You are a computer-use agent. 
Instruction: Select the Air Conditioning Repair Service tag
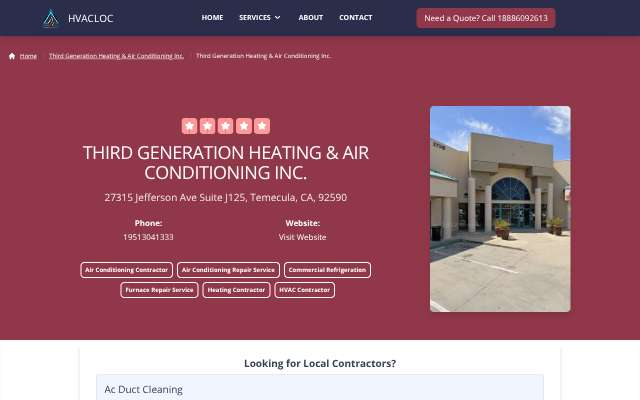228,270
